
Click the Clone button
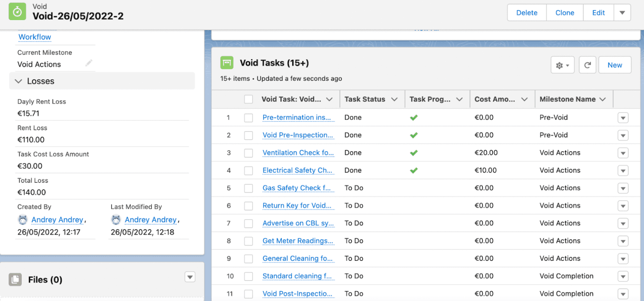(564, 13)
